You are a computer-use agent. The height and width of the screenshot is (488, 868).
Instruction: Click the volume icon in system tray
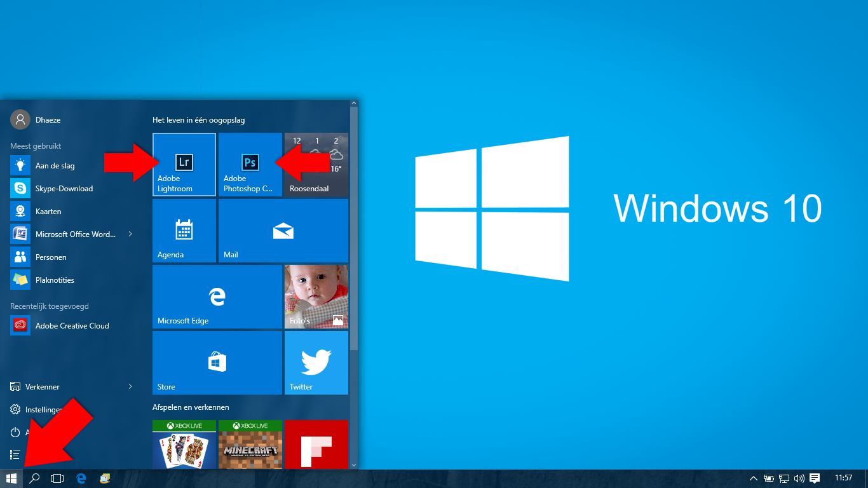tap(799, 478)
